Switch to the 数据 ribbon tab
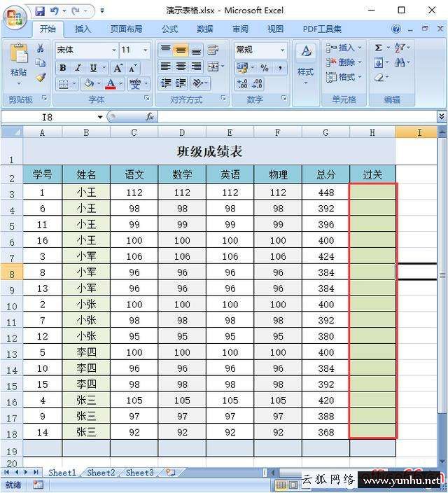This screenshot has height=493, width=448. [x=205, y=29]
